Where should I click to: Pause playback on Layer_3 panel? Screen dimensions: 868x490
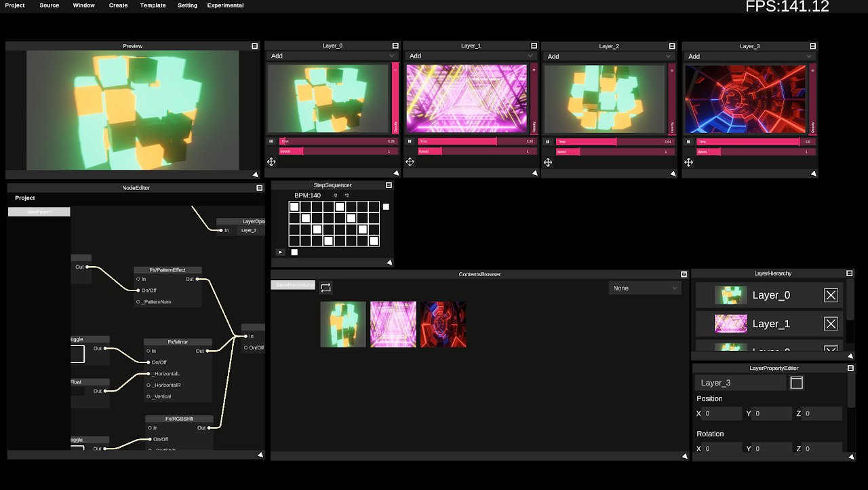tap(688, 141)
